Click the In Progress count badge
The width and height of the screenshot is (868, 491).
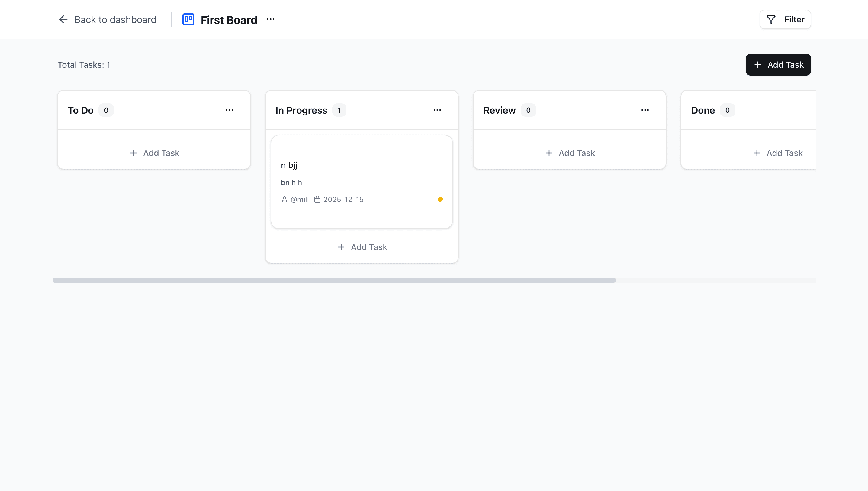339,110
